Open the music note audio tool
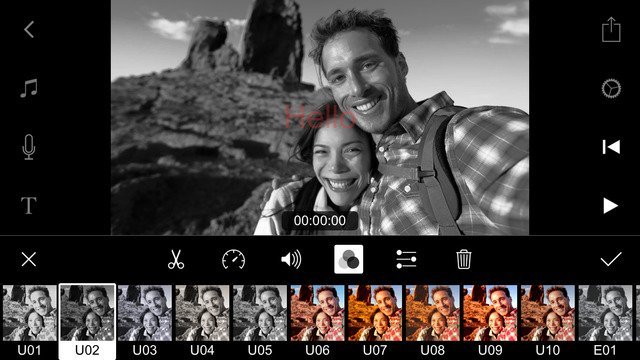This screenshot has height=360, width=640. point(29,88)
